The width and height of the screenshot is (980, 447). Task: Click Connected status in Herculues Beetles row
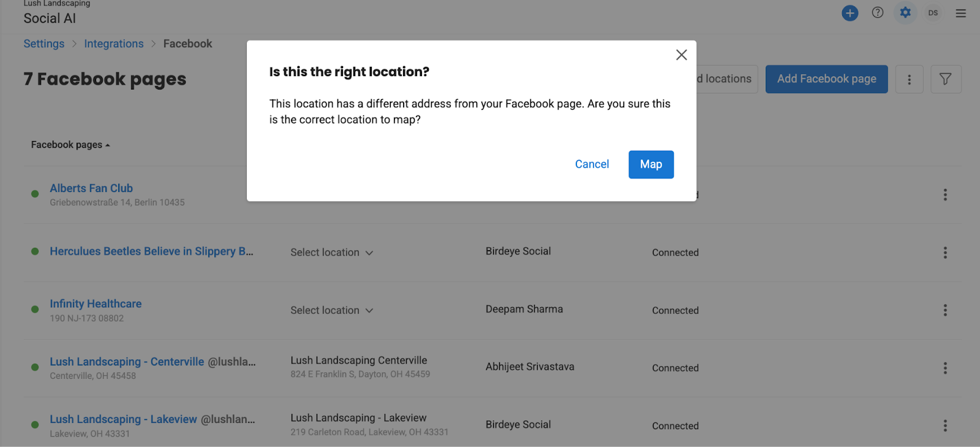(675, 253)
